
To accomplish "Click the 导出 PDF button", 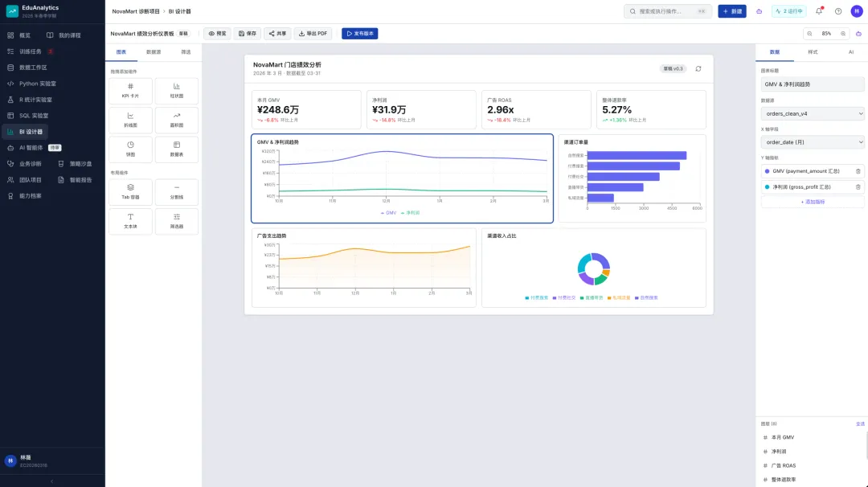I will click(313, 34).
